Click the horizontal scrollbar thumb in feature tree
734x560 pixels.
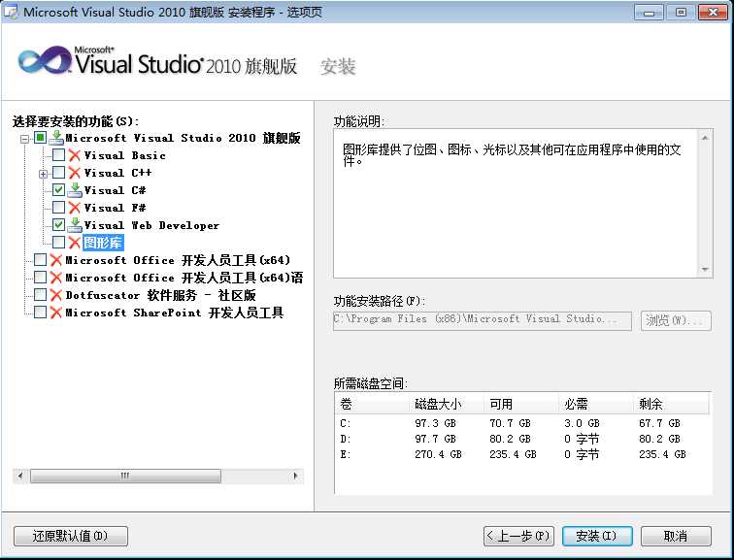[125, 477]
